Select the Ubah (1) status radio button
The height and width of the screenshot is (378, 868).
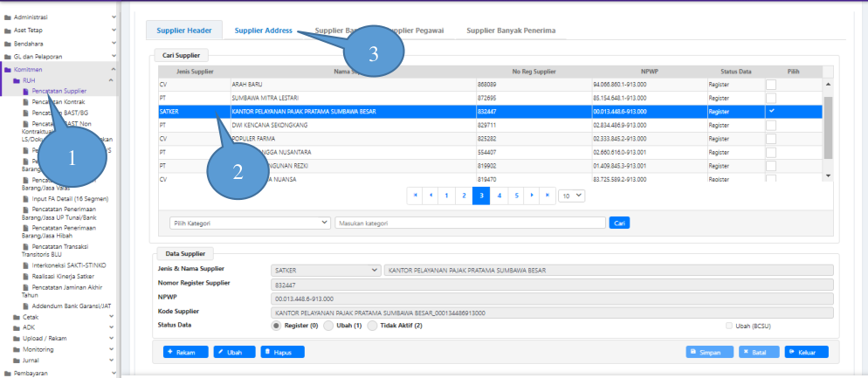[x=329, y=326]
